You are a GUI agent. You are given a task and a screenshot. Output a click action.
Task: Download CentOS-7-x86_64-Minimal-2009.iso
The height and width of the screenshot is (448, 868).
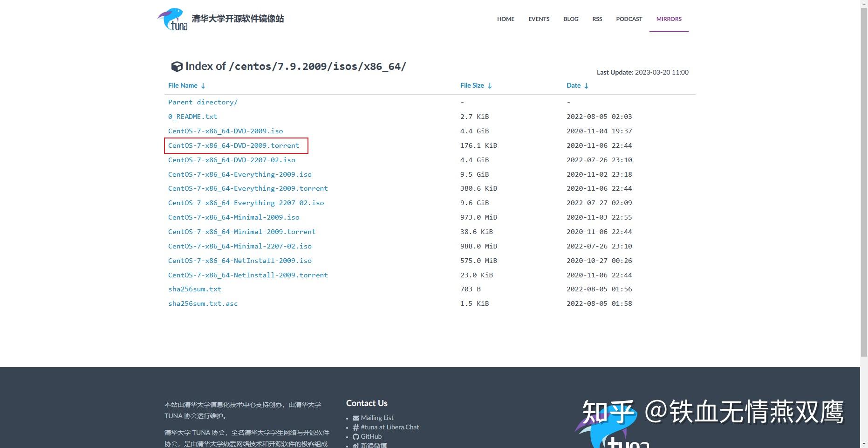234,217
